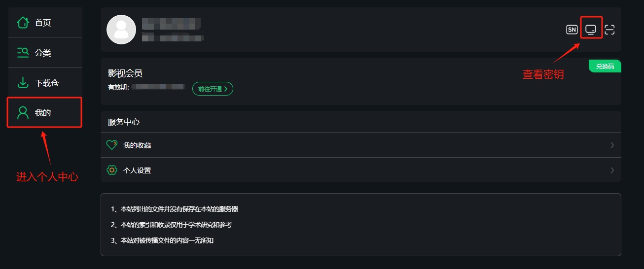Go to the 首页 menu label
This screenshot has width=644, height=269.
[x=43, y=23]
